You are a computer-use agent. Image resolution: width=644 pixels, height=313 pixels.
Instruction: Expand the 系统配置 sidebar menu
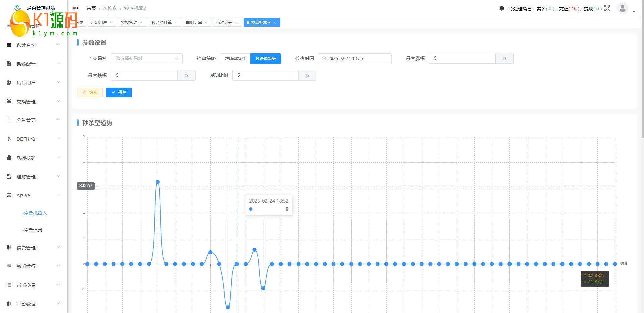(34, 64)
